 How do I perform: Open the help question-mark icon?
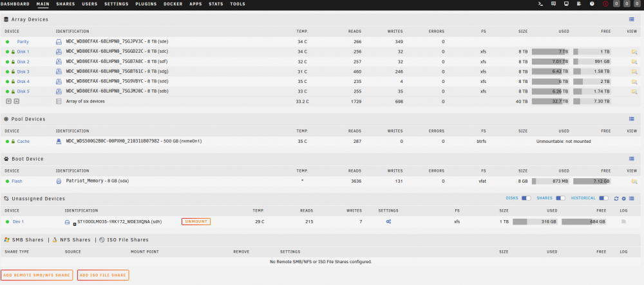(x=592, y=4)
